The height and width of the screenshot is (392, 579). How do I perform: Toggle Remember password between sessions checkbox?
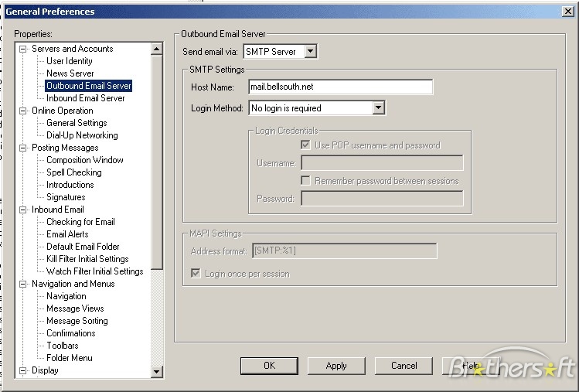305,181
